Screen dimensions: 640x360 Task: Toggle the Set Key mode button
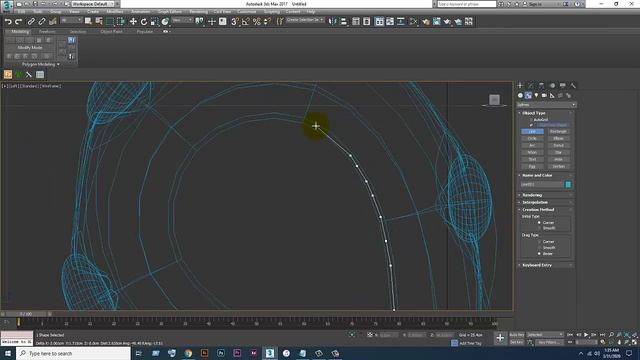[517, 342]
